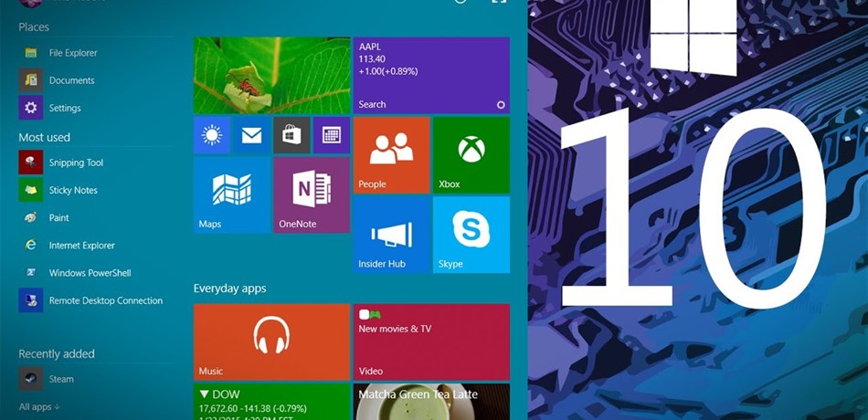Open the Matcha Green Tea Latte tile
Screen dimensions: 868x420
pyautogui.click(x=431, y=402)
